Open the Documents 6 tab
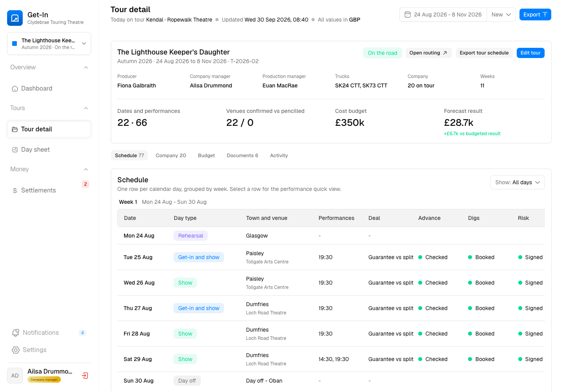Screen dimensions: 565x392 point(242,156)
